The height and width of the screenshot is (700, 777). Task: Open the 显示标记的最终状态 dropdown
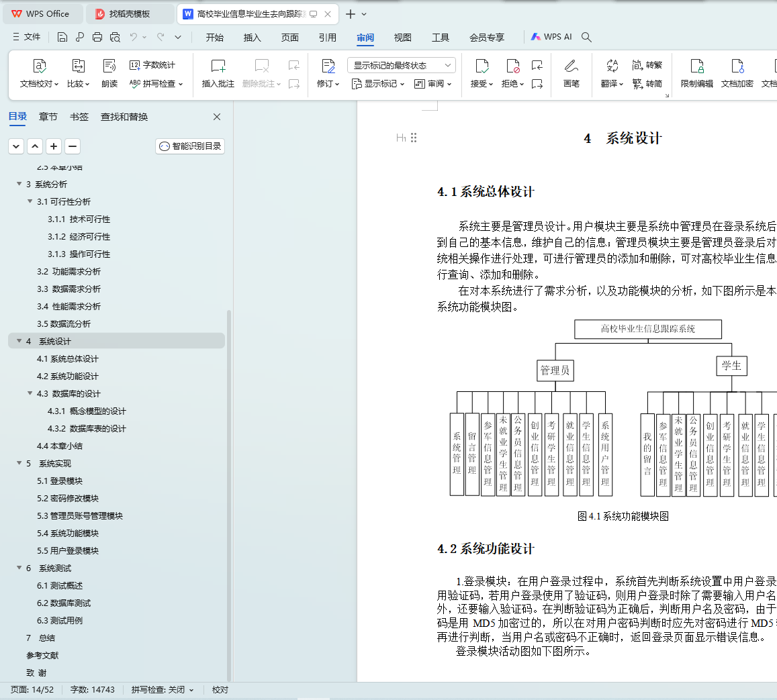(402, 65)
